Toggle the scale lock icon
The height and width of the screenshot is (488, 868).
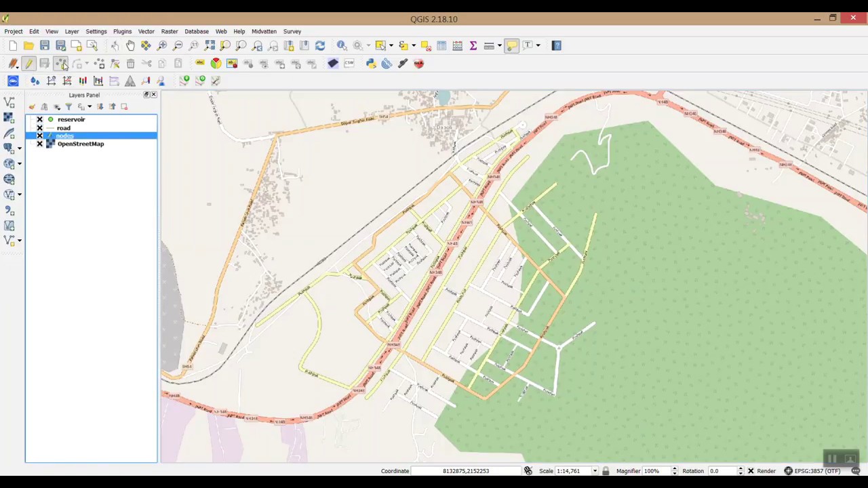point(606,471)
